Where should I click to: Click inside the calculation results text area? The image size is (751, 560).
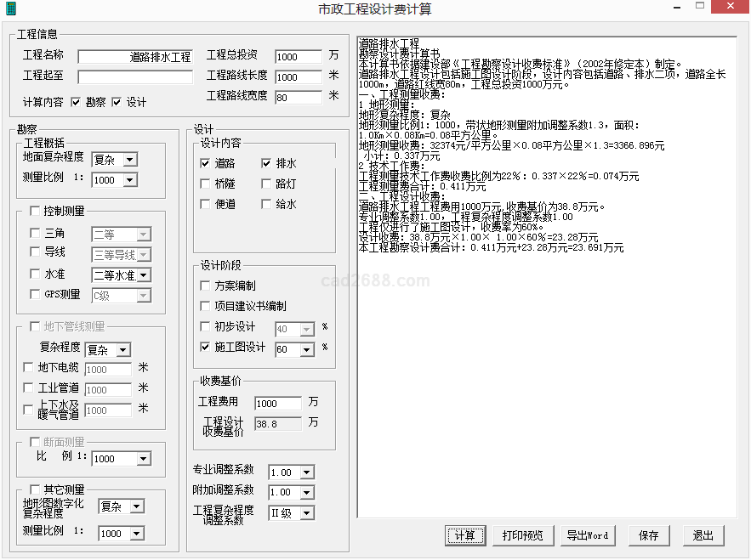544,382
